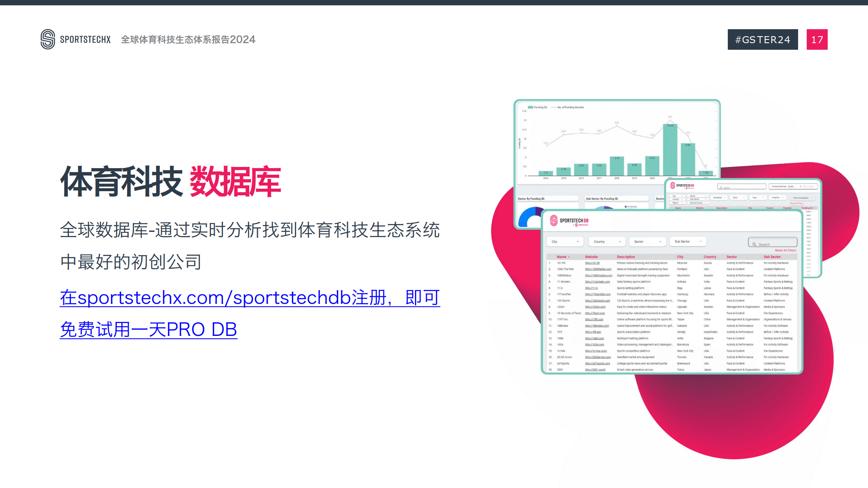Click the SportsTechDB logo in the front dashboard
The height and width of the screenshot is (488, 868).
coord(569,221)
